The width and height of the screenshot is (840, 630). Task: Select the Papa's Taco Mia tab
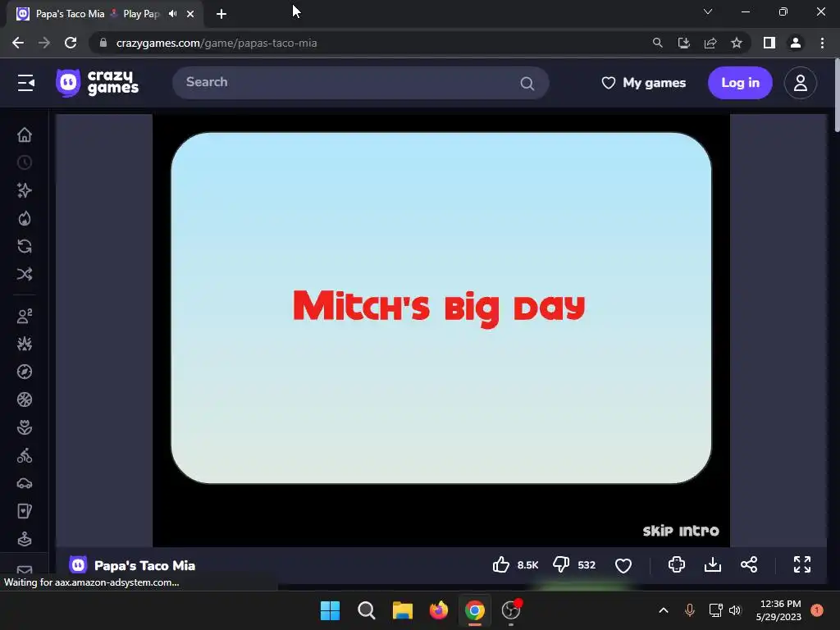(x=104, y=14)
